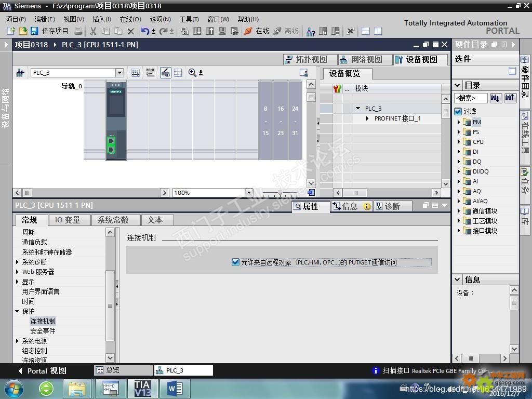Collapse the 信息 section in catalog pane
This screenshot has width=532, height=399.
point(457,280)
